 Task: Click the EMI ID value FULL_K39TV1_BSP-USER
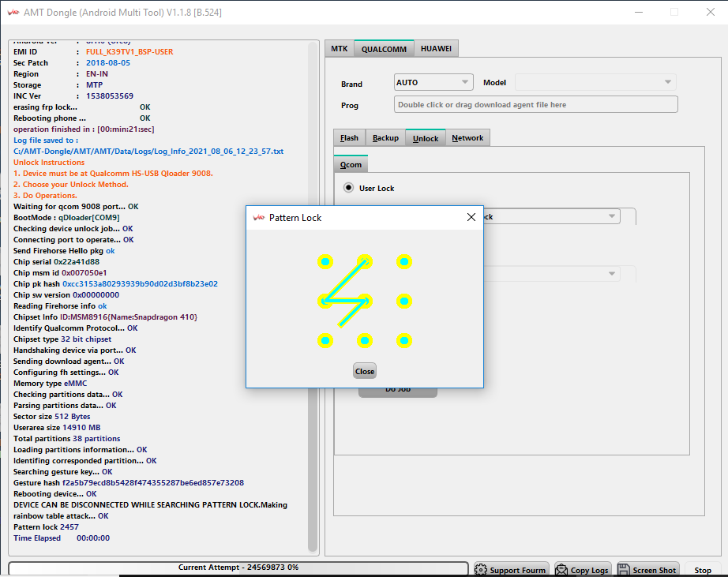[129, 51]
